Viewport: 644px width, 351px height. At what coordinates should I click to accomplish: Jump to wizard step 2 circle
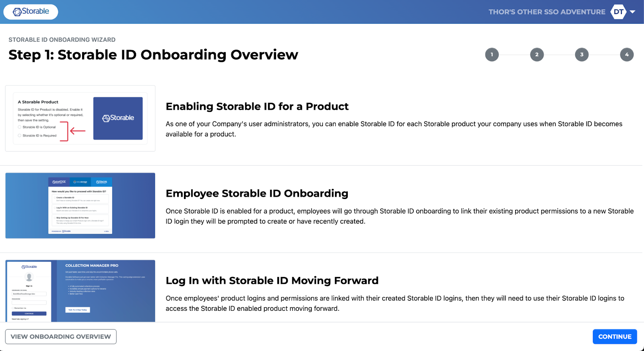coord(537,55)
